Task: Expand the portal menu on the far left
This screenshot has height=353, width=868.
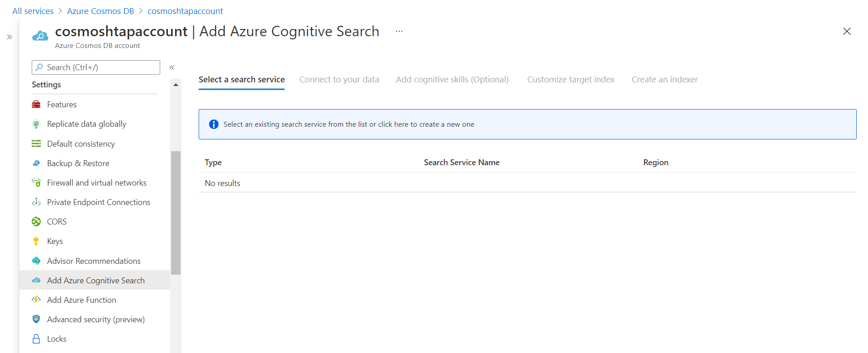Action: pos(10,37)
